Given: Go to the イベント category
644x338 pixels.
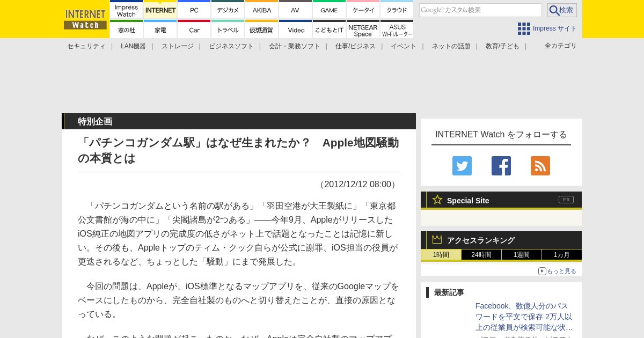Looking at the screenshot, I should [x=404, y=46].
